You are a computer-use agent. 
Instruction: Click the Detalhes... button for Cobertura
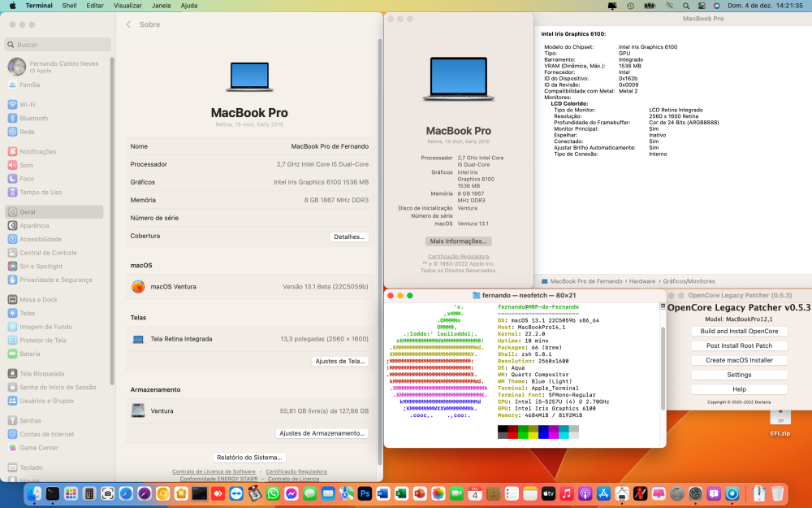coord(349,237)
